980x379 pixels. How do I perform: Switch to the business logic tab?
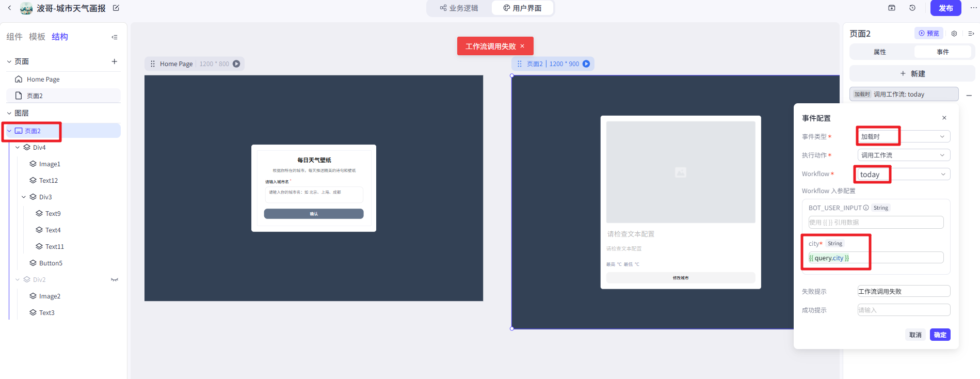click(x=459, y=8)
